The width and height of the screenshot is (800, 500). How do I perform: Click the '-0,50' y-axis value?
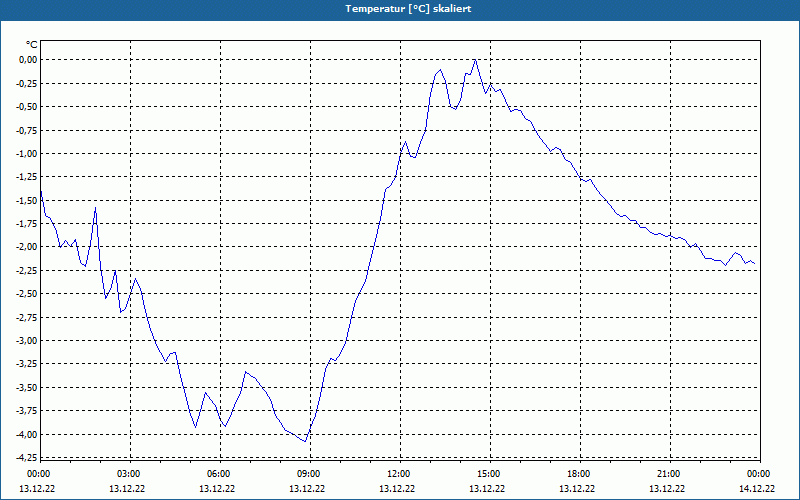[27, 107]
